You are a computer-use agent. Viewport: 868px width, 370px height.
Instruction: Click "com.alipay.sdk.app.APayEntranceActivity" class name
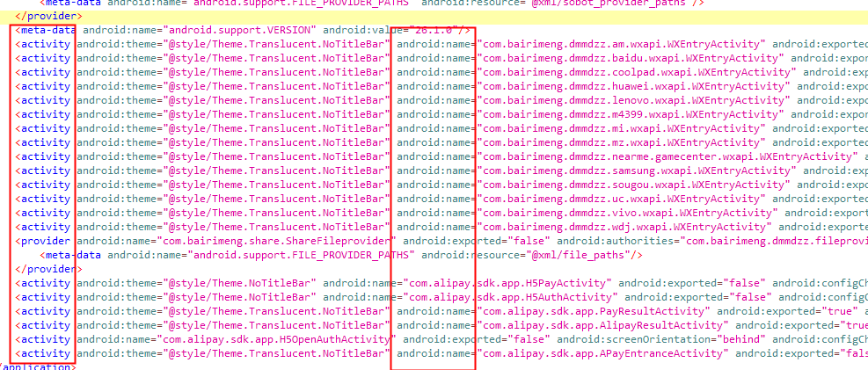click(603, 354)
